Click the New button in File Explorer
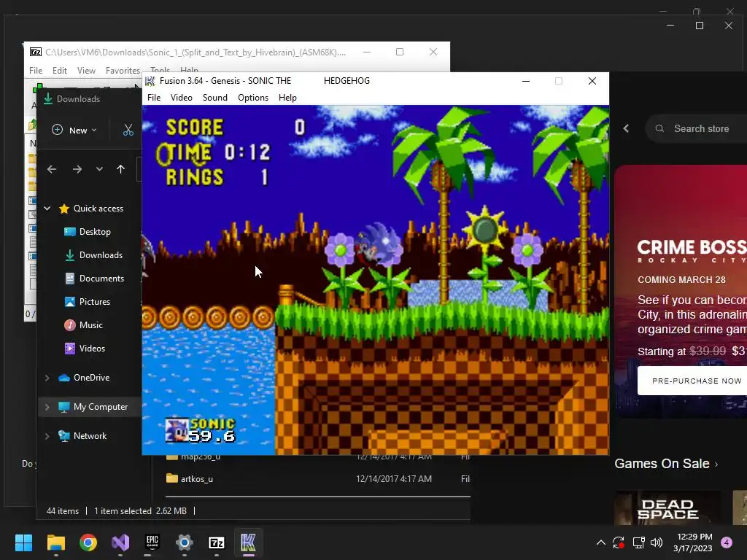This screenshot has height=560, width=747. (x=74, y=130)
